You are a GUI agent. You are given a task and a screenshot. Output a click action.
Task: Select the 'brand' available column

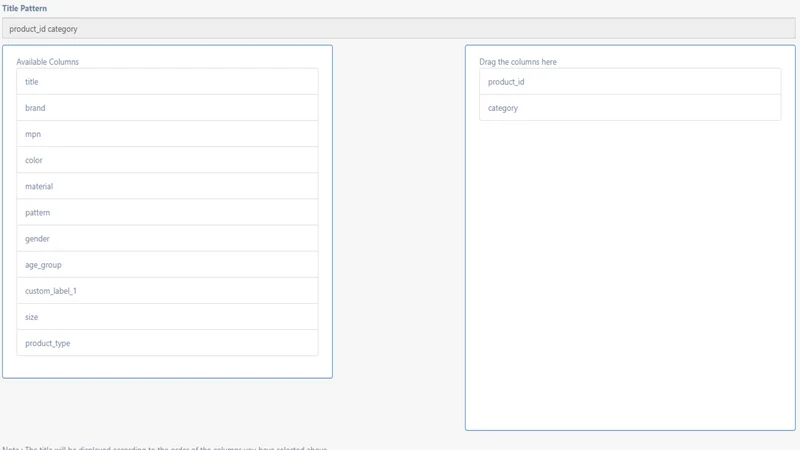coord(167,108)
